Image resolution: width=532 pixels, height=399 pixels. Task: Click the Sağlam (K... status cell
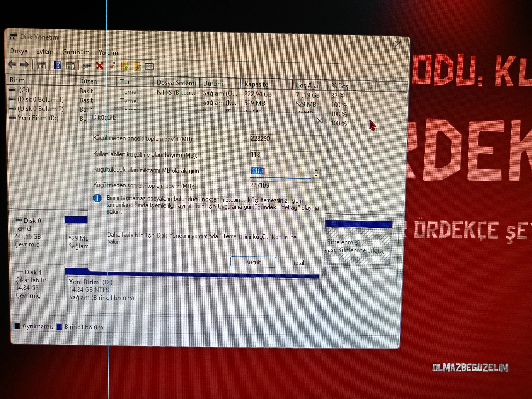219,103
